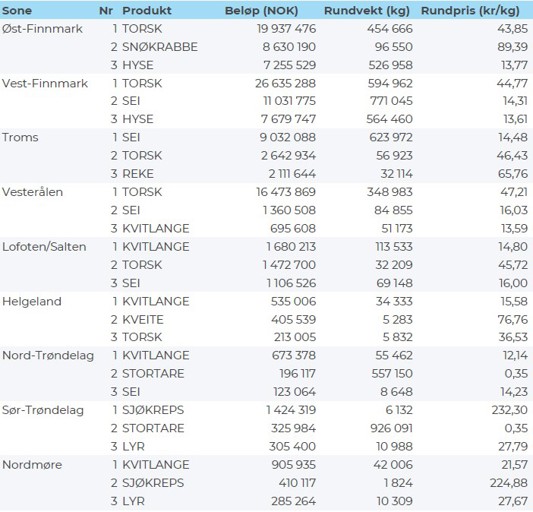Click the 26 635 288 amount value
533x512 pixels.
click(286, 83)
